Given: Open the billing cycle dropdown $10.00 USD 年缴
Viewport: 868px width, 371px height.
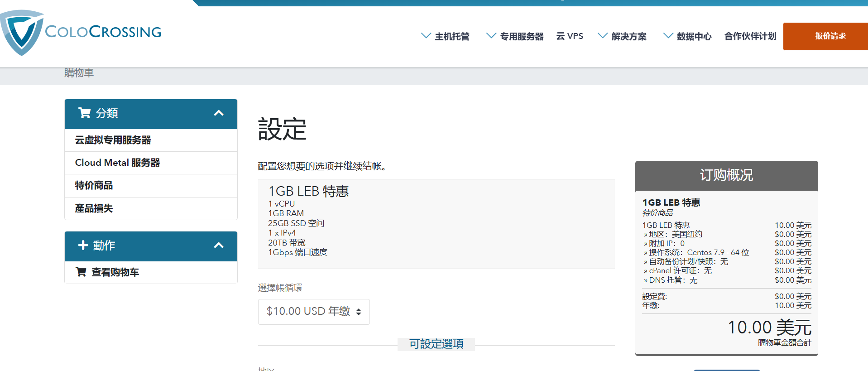Looking at the screenshot, I should click(313, 312).
